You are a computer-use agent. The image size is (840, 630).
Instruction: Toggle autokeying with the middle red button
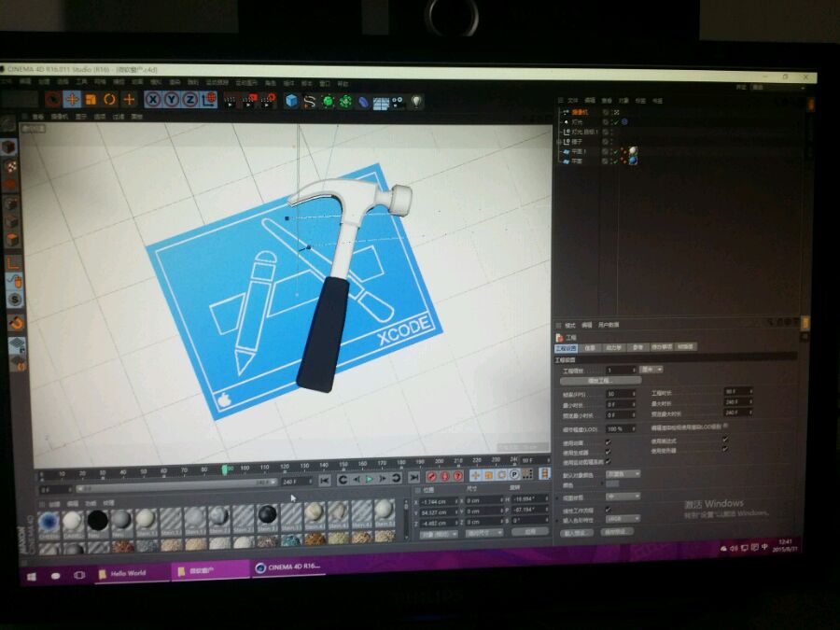tap(444, 476)
